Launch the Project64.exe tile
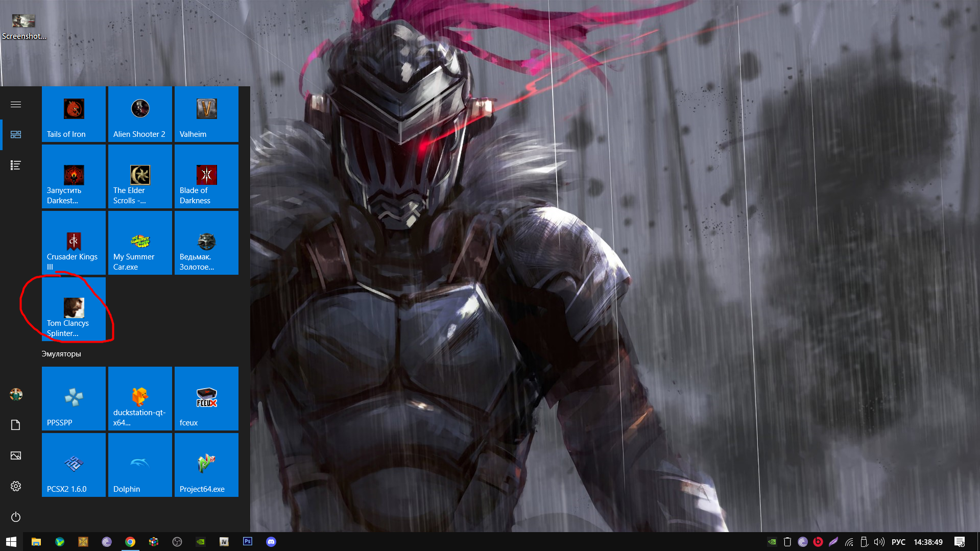980x551 pixels. point(206,465)
